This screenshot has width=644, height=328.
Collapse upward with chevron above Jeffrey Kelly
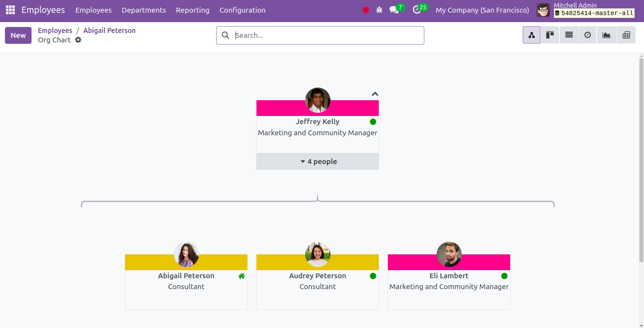[375, 94]
